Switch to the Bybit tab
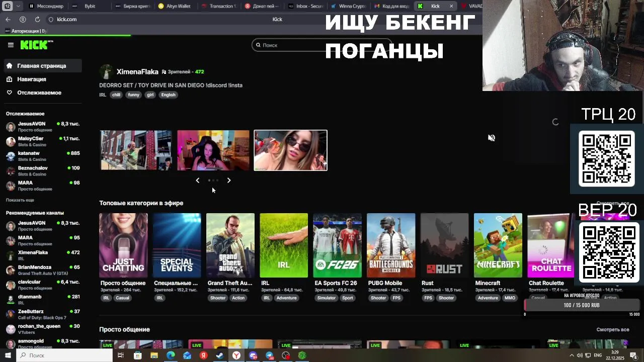The height and width of the screenshot is (362, 644). pos(90,6)
